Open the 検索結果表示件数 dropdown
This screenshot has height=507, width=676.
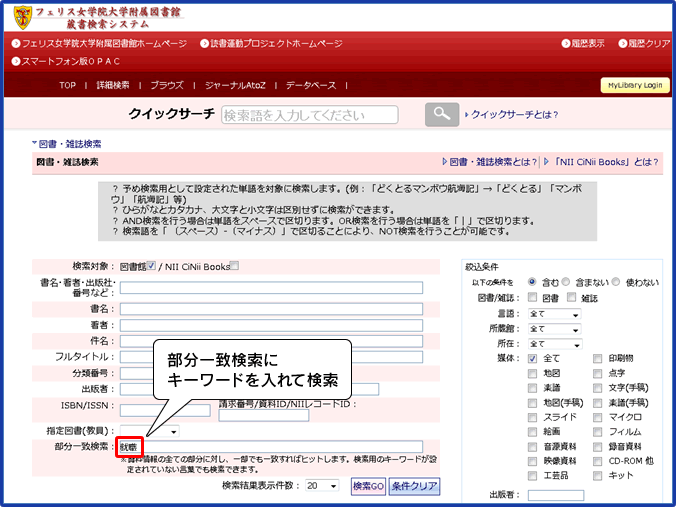tap(322, 485)
